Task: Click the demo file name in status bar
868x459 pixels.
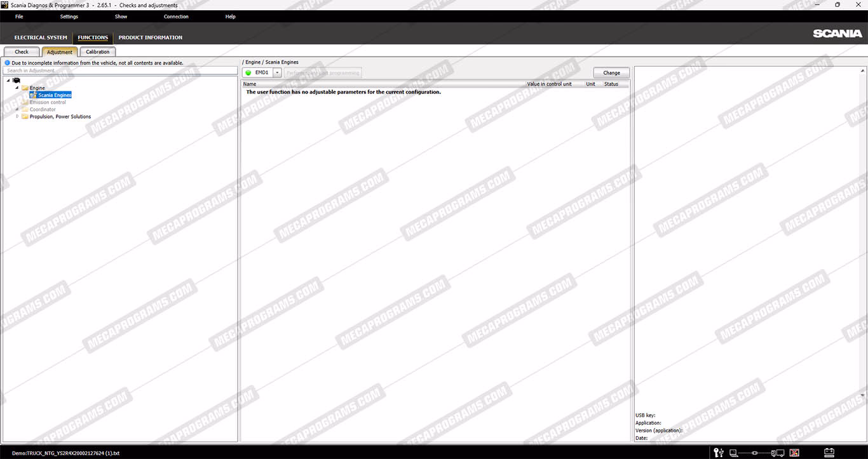Action: 65,453
